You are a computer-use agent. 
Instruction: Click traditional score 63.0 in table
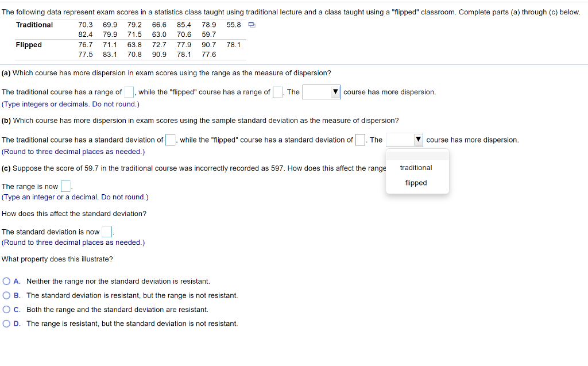coord(160,34)
